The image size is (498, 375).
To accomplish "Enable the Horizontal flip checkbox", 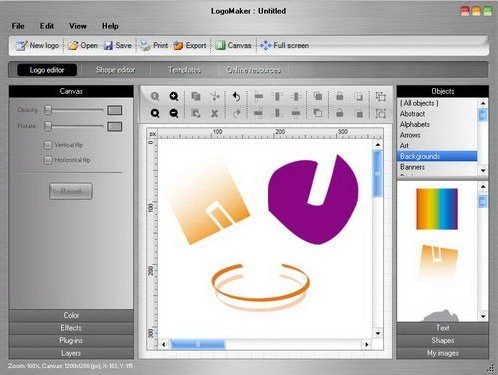I will coord(48,160).
